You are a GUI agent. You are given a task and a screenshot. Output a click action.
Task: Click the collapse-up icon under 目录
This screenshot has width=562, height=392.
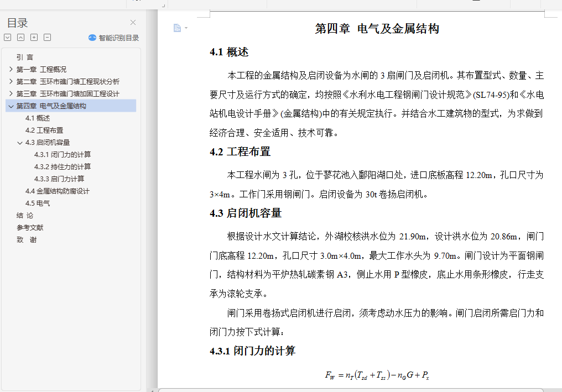coord(21,37)
